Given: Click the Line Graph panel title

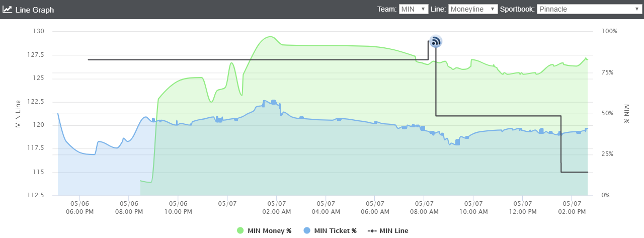Looking at the screenshot, I should pos(35,10).
